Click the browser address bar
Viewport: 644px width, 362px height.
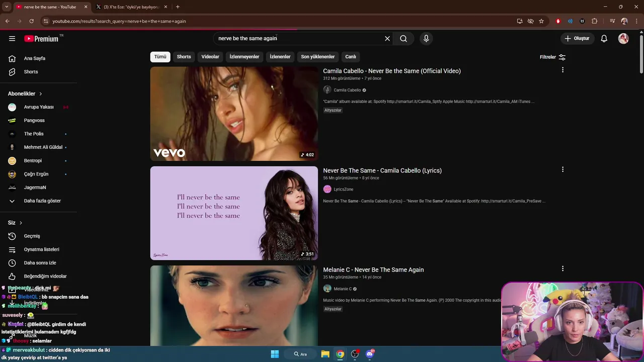pyautogui.click(x=282, y=21)
